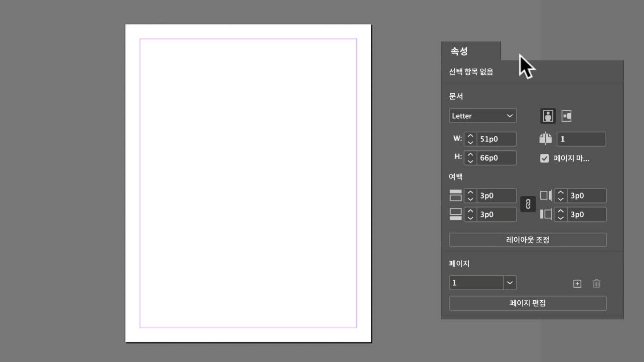Viewport: 644px width, 362px height.
Task: Click the facing-pages icon beside page count
Action: [546, 139]
